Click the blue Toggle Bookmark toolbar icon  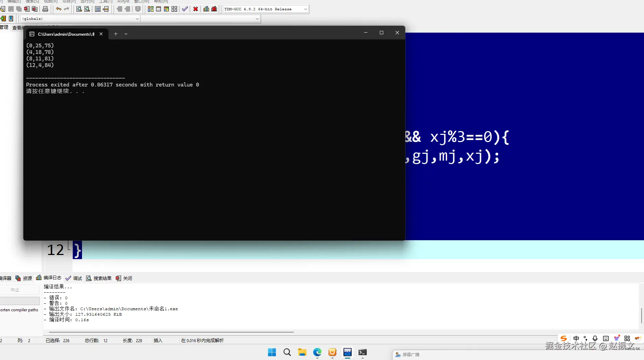point(11,19)
